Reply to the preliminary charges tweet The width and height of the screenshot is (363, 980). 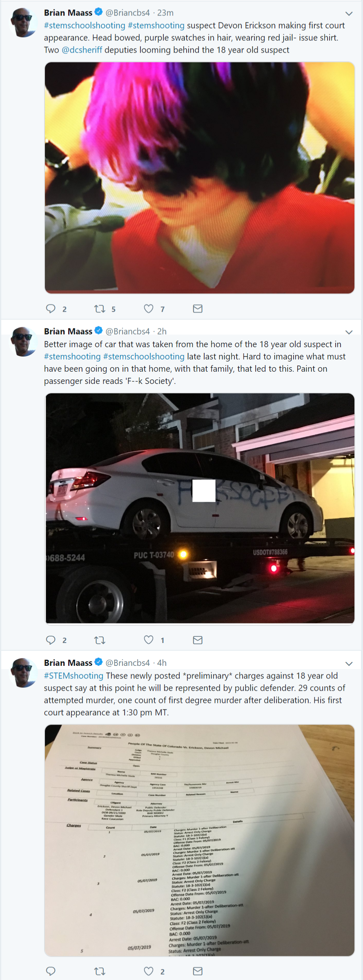[51, 971]
